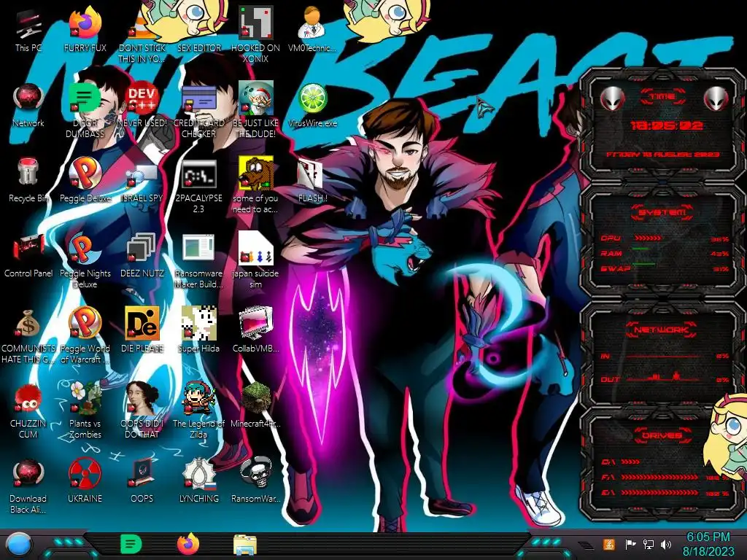Select the VLC cone desktop shortcut
Screen dimensions: 747x560
[x=142, y=25]
